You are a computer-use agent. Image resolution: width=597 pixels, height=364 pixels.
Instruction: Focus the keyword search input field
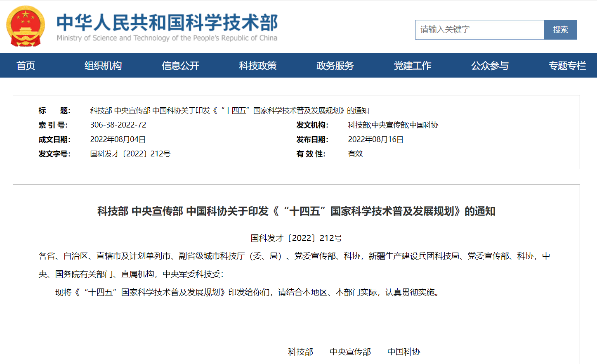pyautogui.click(x=479, y=30)
